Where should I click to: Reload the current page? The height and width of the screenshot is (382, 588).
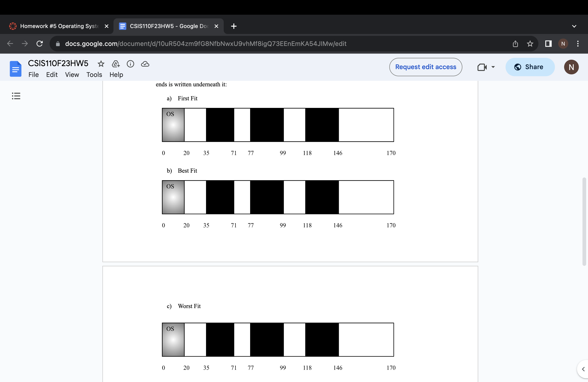pos(40,44)
